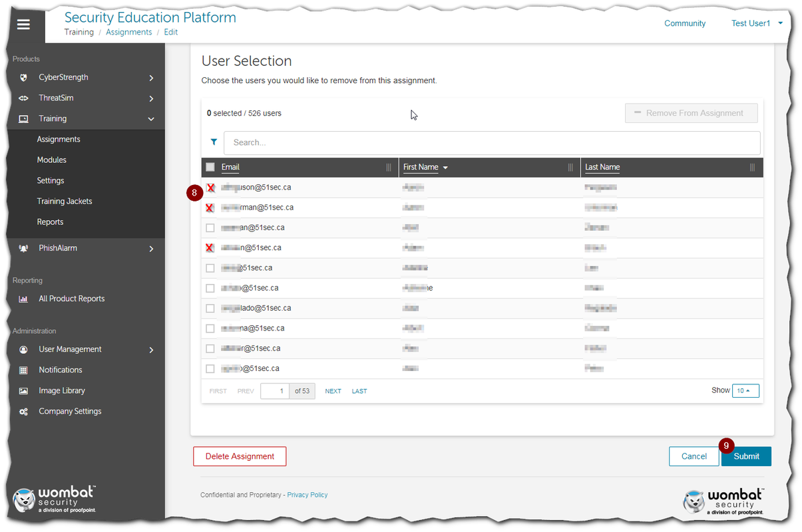Open the Show 10 rows dropdown
The image size is (802, 532).
[x=745, y=391]
